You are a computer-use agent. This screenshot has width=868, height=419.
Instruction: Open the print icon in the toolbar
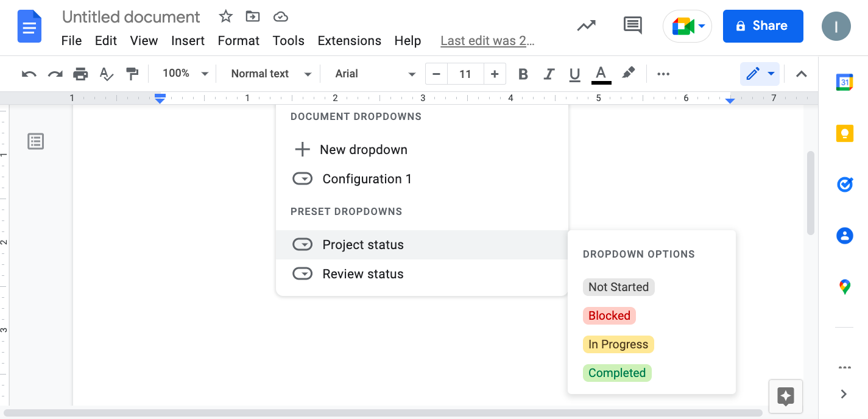coord(80,74)
